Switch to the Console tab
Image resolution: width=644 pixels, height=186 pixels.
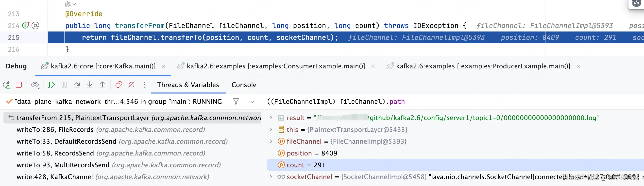tap(244, 85)
